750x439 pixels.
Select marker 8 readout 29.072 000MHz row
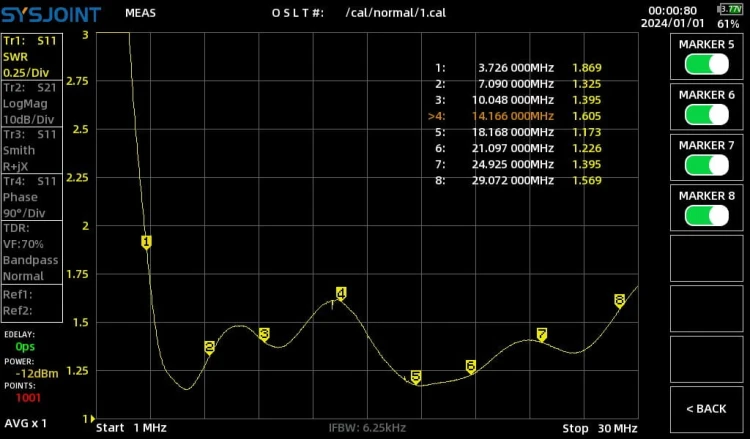click(x=518, y=180)
